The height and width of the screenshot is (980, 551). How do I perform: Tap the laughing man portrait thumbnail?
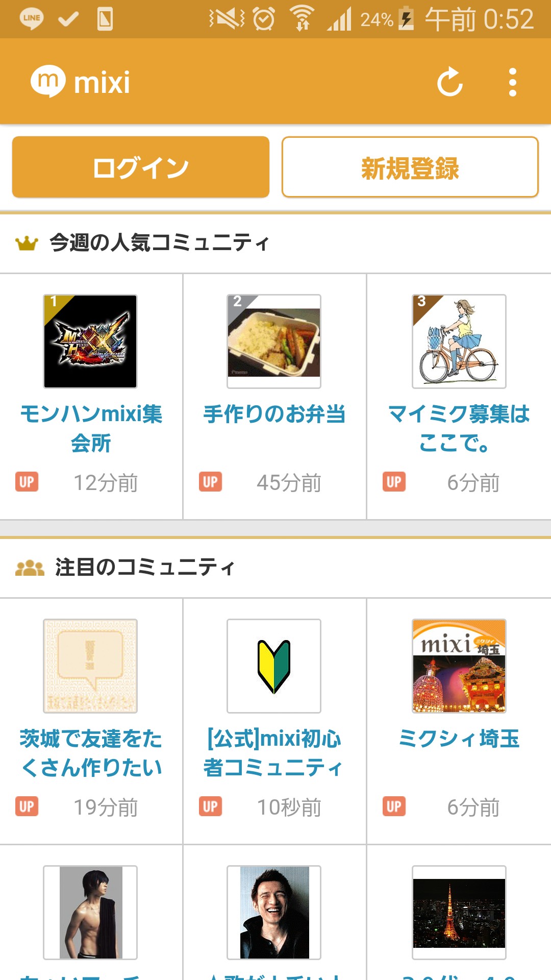coord(274,913)
